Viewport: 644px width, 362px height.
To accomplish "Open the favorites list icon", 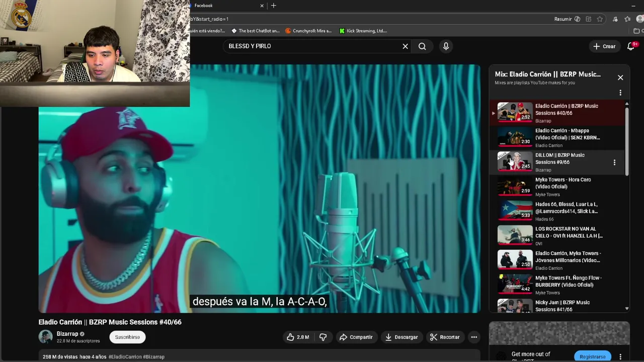I will pos(627,19).
